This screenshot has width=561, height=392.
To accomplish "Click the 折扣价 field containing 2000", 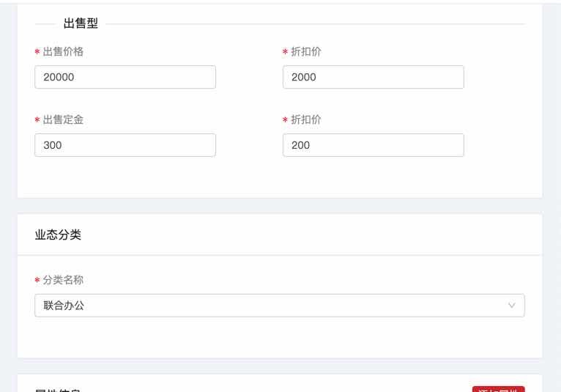I will coord(373,77).
